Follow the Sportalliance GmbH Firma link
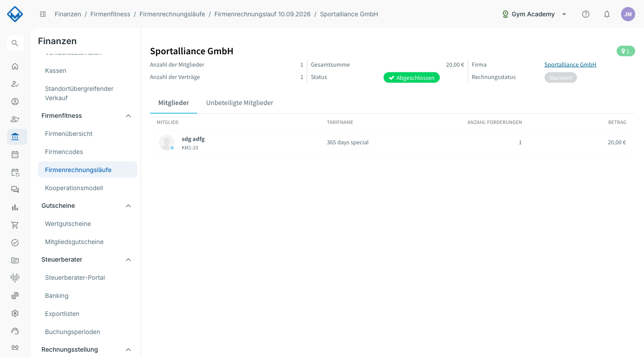 click(x=570, y=64)
